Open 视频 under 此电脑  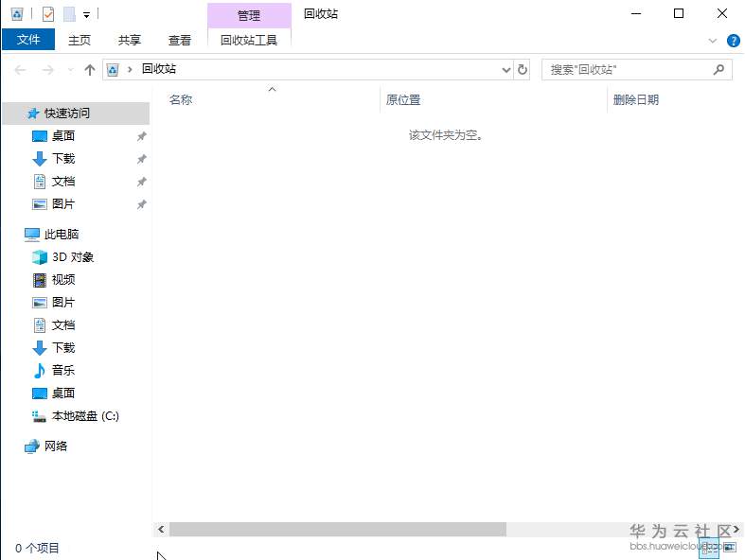[x=63, y=280]
